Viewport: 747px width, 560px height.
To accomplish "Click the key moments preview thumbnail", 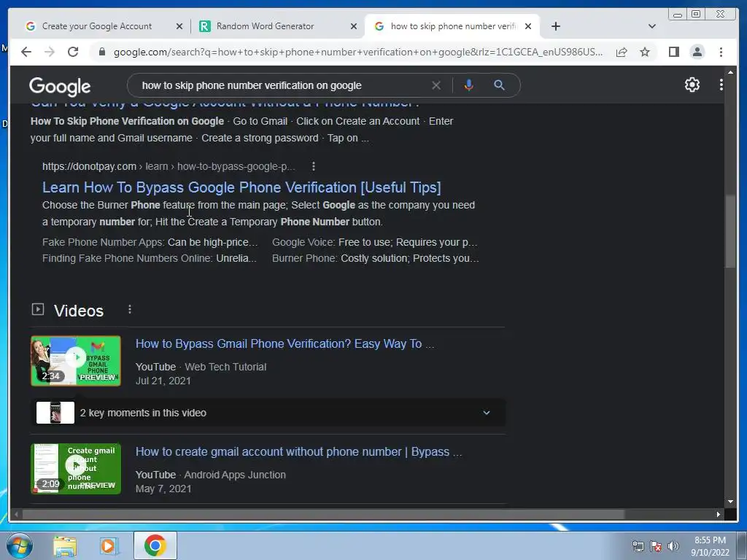I will [55, 413].
